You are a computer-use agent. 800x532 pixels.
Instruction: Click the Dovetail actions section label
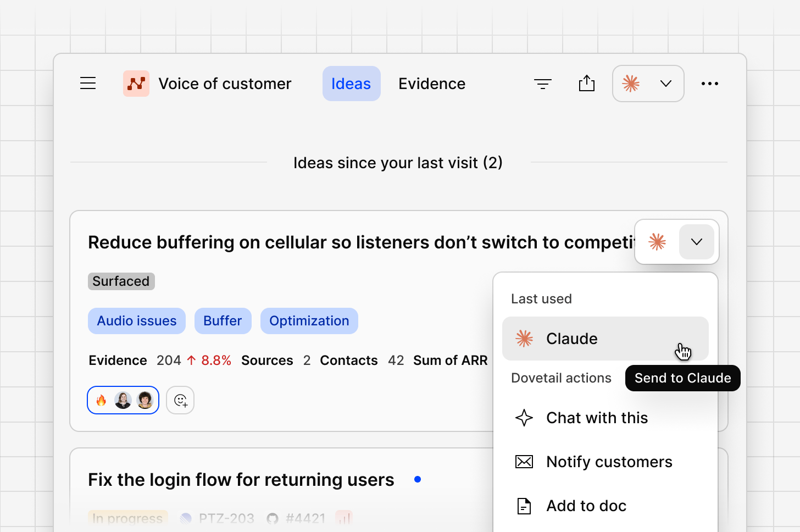coord(561,378)
